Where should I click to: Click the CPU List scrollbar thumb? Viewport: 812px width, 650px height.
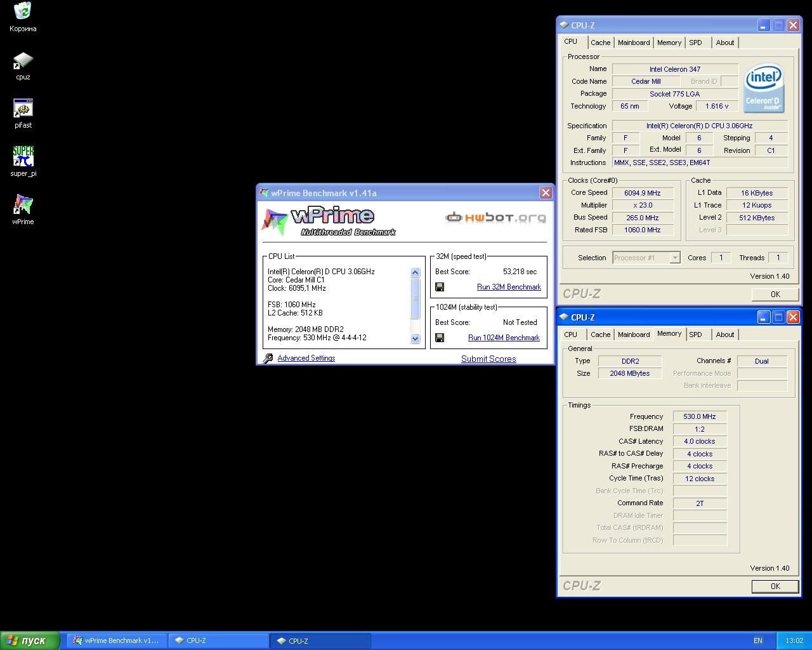(x=416, y=298)
